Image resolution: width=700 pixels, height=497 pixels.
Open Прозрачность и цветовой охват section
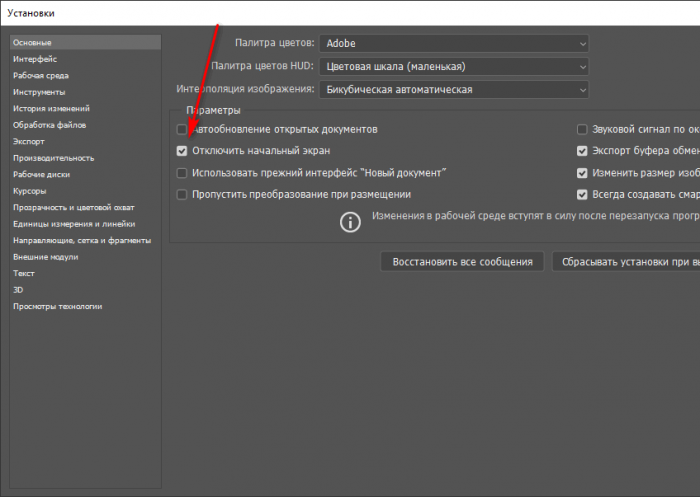pos(73,207)
